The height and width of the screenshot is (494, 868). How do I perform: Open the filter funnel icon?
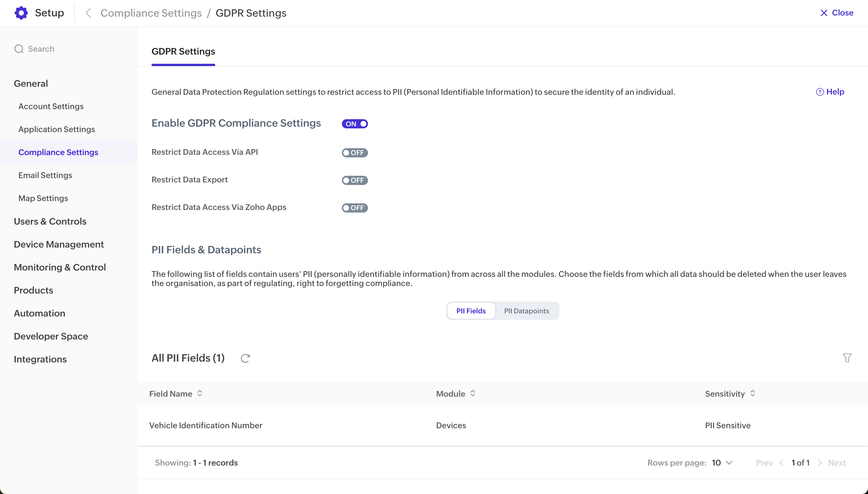[x=847, y=358]
